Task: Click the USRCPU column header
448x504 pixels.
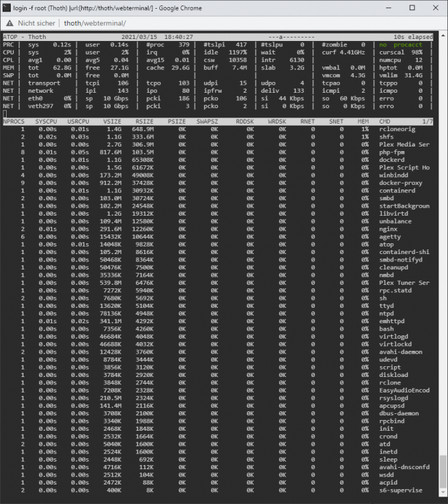Action: (x=78, y=122)
